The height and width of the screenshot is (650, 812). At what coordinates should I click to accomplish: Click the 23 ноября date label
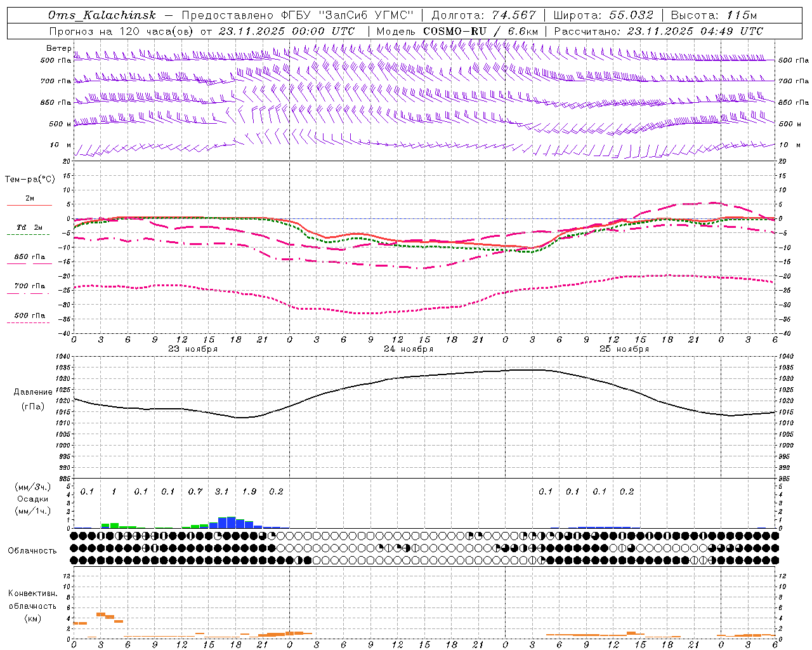[193, 349]
